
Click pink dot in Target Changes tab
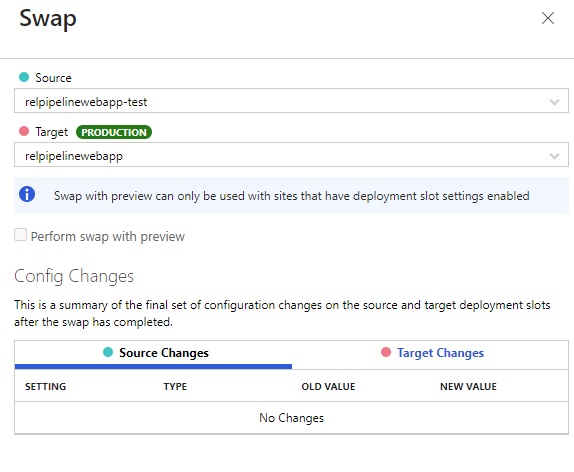(386, 352)
